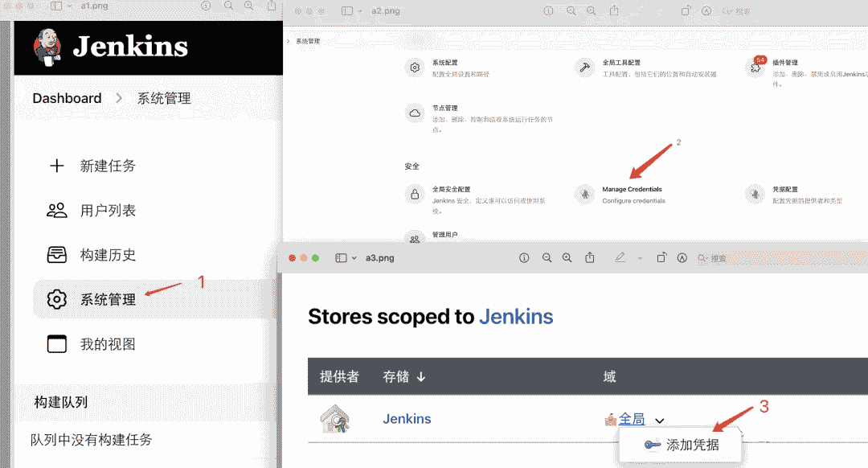The image size is (868, 468).
Task: Click the 构建历史 drawer icon
Action: tap(56, 256)
